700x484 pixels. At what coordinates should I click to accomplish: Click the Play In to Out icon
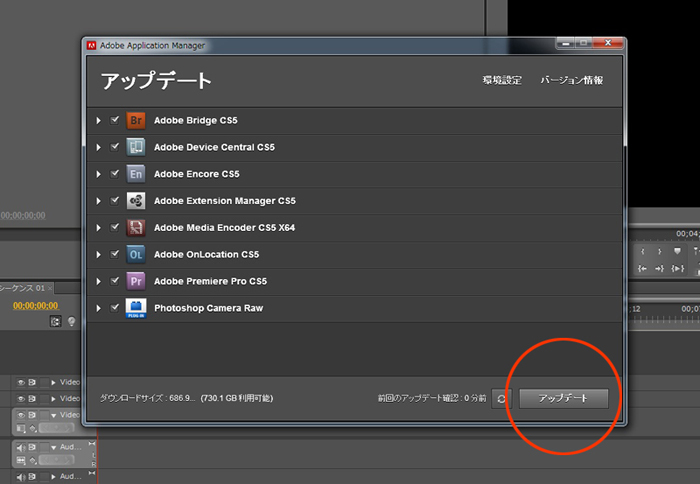click(x=677, y=268)
